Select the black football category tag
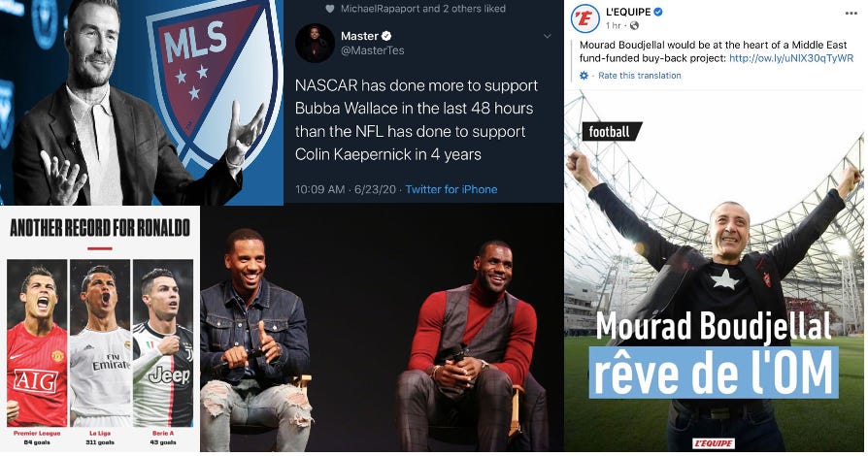The height and width of the screenshot is (456, 868). [x=612, y=132]
